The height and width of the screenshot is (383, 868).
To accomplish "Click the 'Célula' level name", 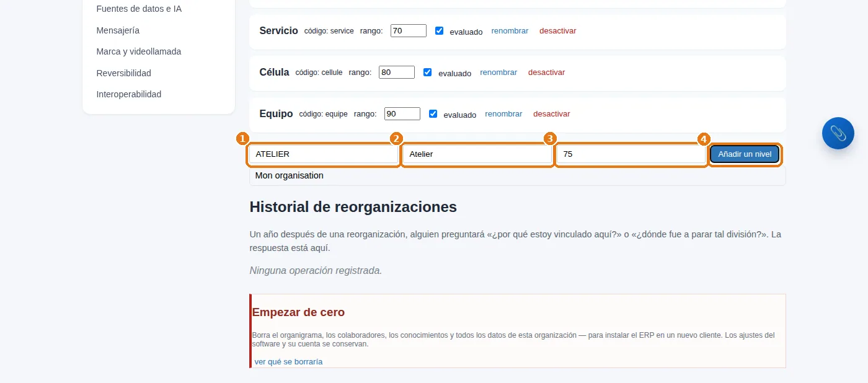I will [x=274, y=72].
